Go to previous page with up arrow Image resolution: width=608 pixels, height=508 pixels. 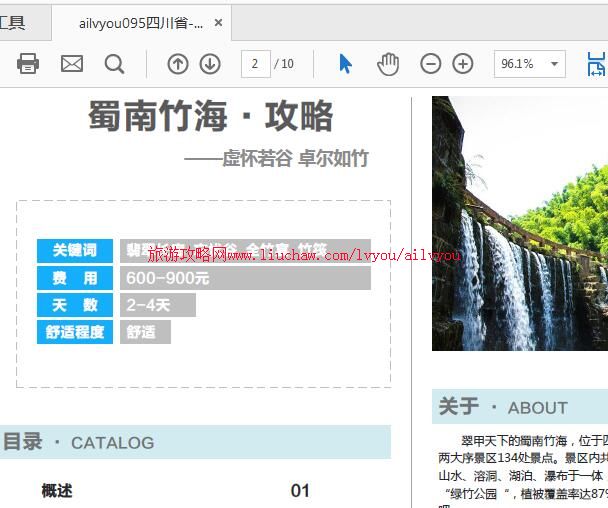tap(178, 64)
